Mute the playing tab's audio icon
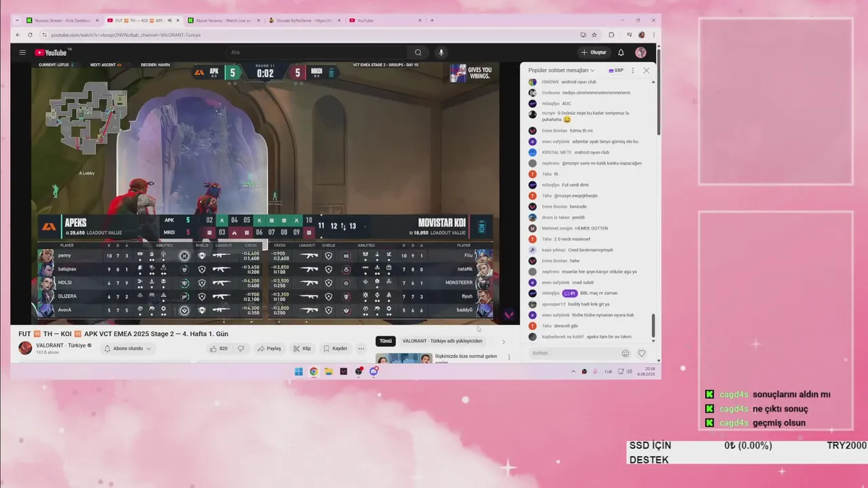Viewport: 868px width, 488px height. pos(169,20)
